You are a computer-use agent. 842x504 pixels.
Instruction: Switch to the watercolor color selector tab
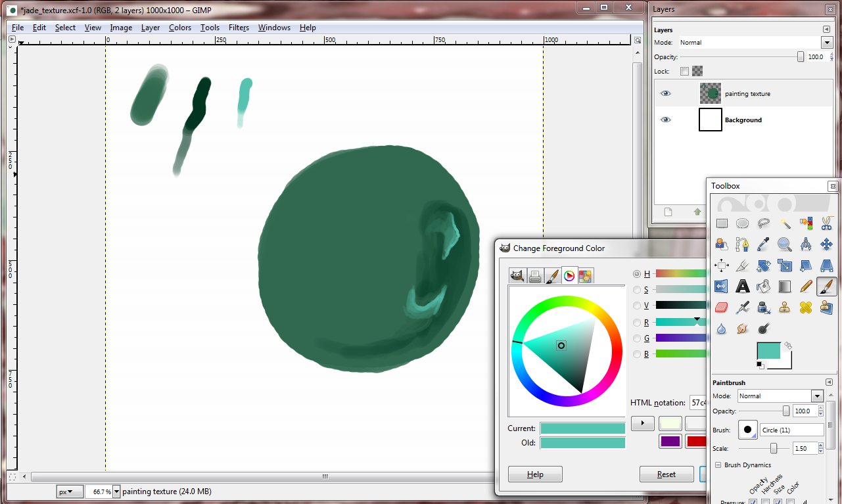[552, 277]
